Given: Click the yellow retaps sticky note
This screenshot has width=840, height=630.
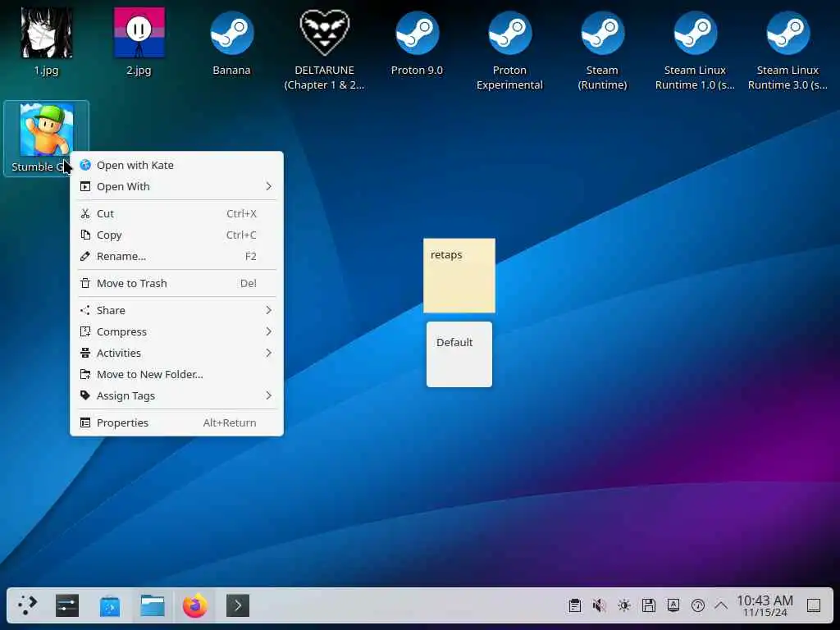Looking at the screenshot, I should coord(459,276).
